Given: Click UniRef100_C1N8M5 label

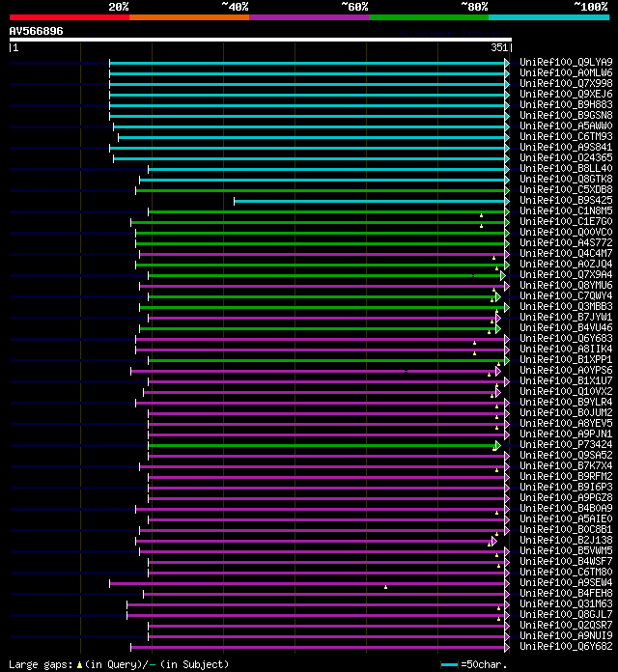Looking at the screenshot, I should 566,210.
